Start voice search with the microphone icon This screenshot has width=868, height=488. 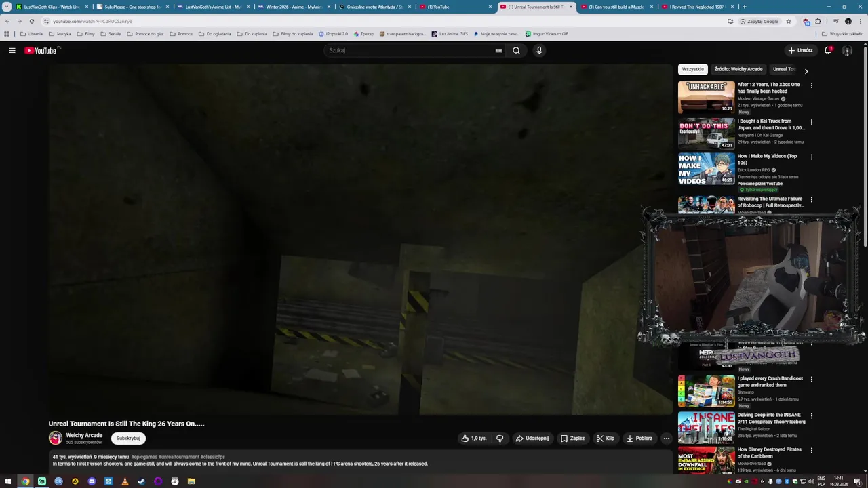coord(539,50)
